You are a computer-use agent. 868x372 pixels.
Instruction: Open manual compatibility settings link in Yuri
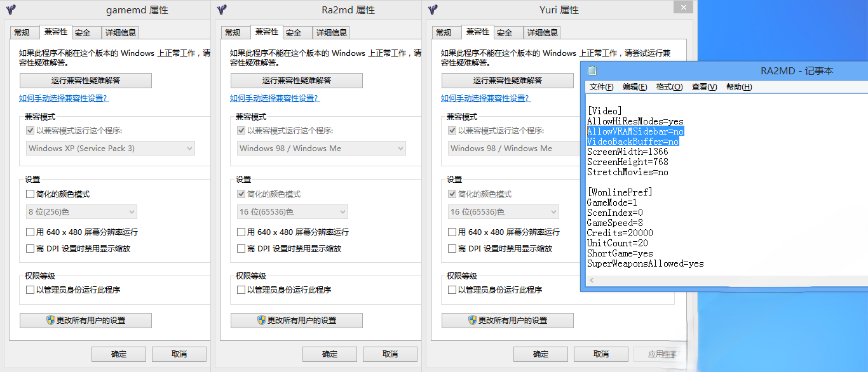coord(485,98)
